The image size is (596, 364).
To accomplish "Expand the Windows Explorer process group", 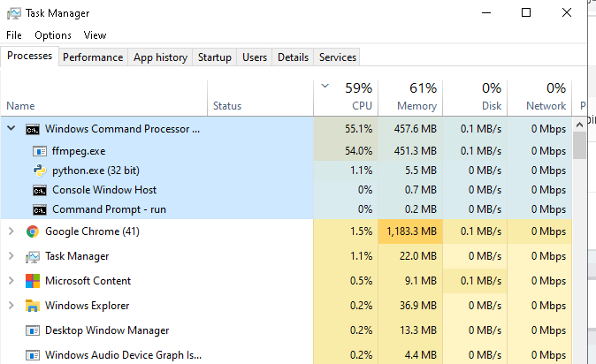I will 11,306.
